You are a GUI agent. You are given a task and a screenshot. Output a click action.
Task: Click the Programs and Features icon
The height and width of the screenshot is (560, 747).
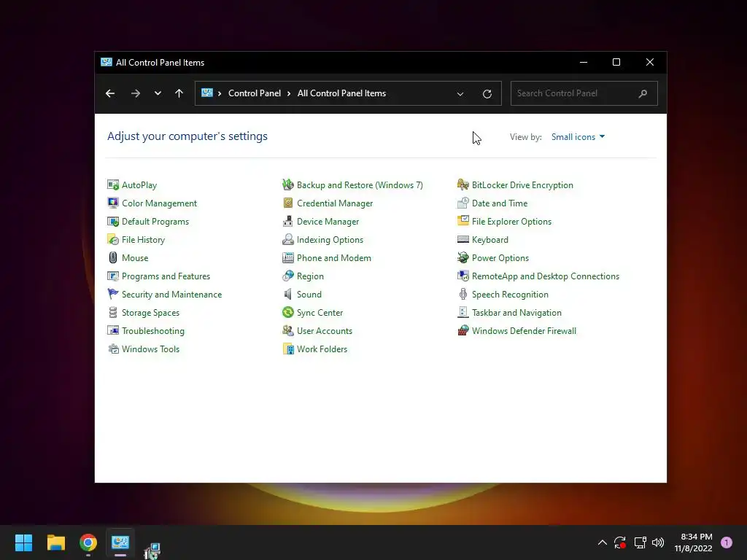pyautogui.click(x=113, y=276)
